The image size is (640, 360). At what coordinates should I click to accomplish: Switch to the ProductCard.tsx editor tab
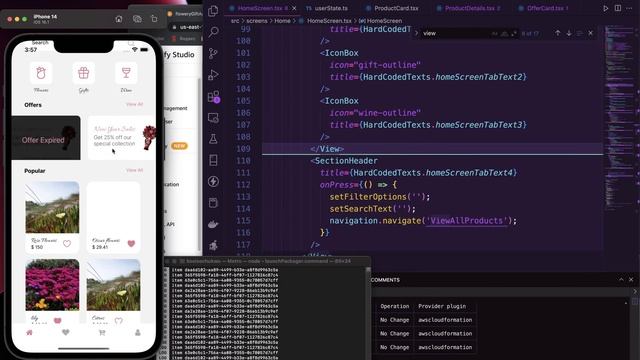point(392,8)
